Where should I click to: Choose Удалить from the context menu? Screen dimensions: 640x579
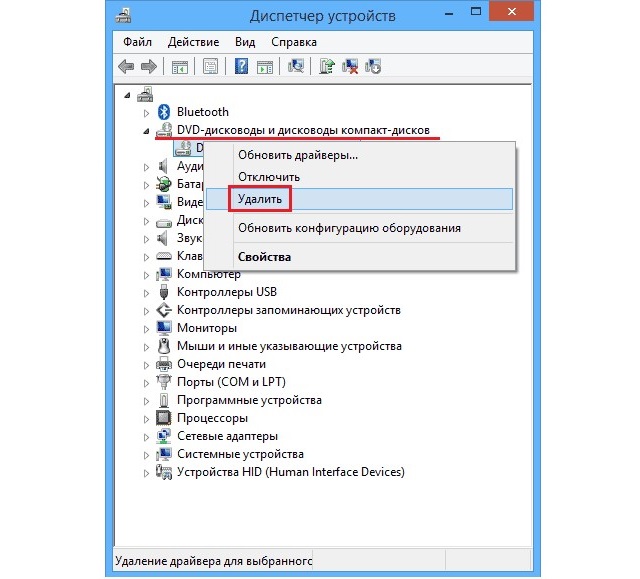coord(259,199)
